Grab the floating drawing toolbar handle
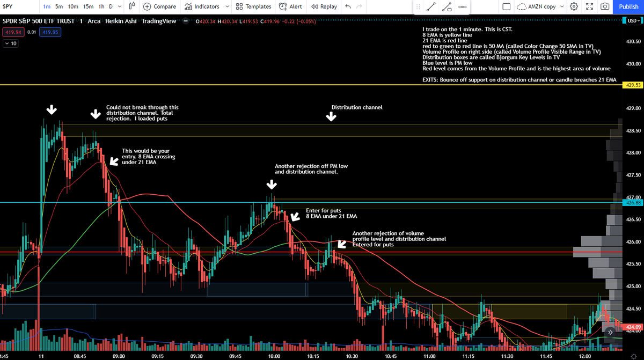 [418, 7]
